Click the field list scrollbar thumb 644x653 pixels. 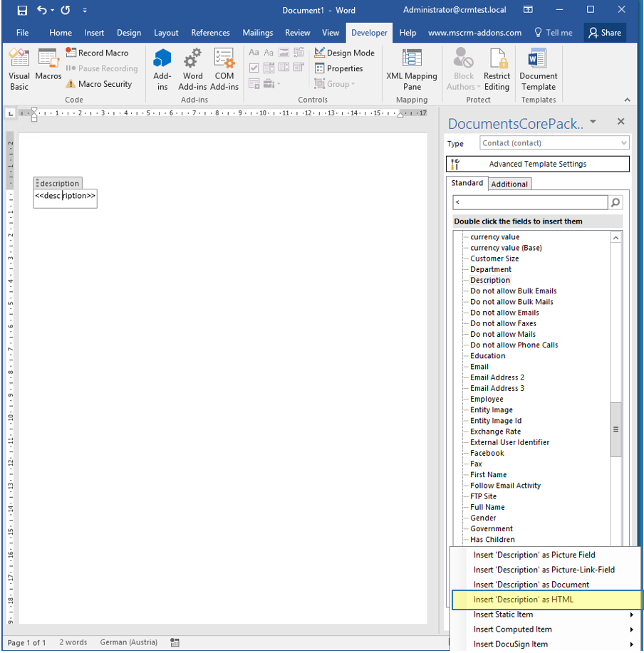tap(616, 429)
